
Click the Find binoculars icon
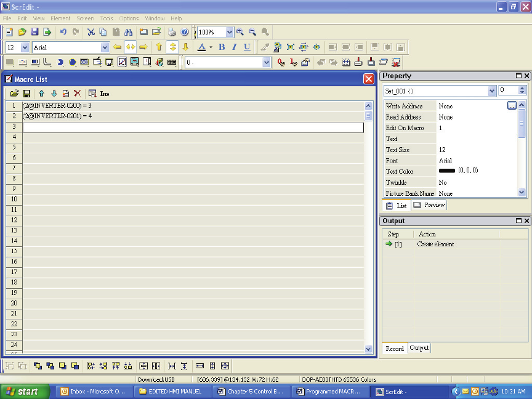coord(129,32)
